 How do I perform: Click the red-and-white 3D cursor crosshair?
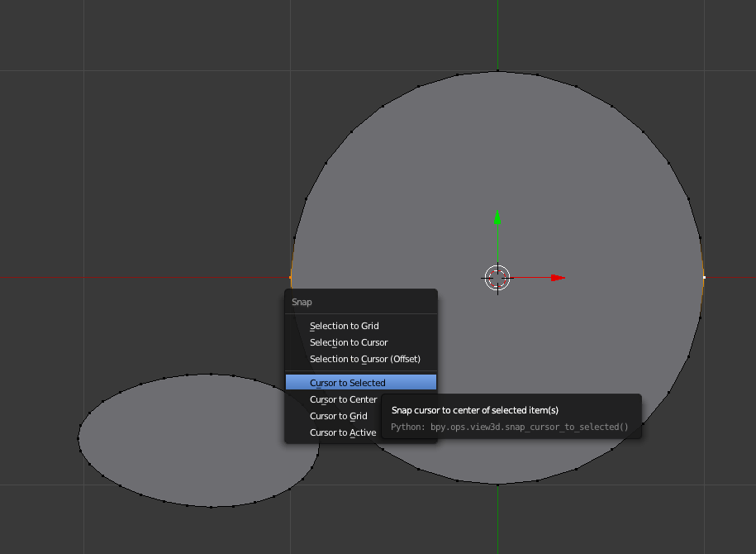(497, 277)
